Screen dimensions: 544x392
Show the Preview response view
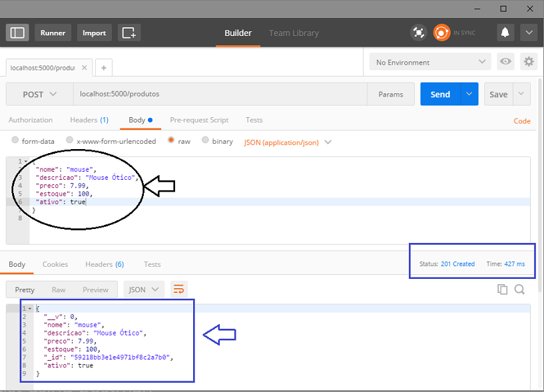click(95, 290)
